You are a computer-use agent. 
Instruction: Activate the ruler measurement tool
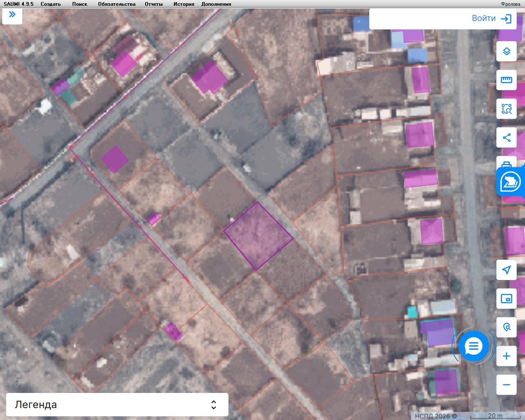click(507, 80)
